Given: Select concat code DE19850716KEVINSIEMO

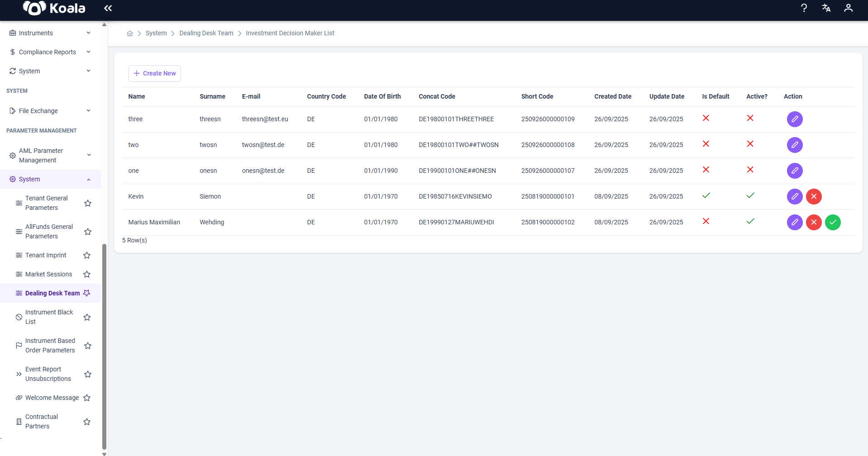Looking at the screenshot, I should 455,197.
